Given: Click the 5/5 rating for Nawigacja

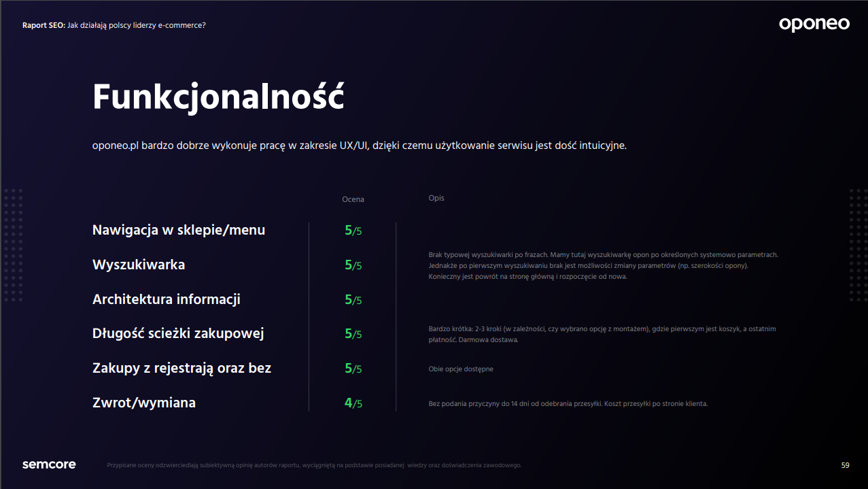Looking at the screenshot, I should click(x=353, y=231).
